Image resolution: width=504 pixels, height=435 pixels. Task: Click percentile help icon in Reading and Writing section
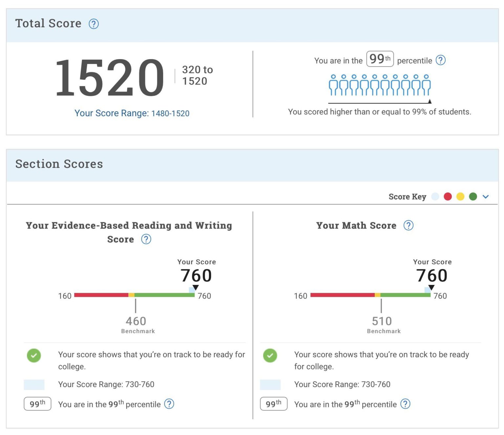[x=169, y=404]
